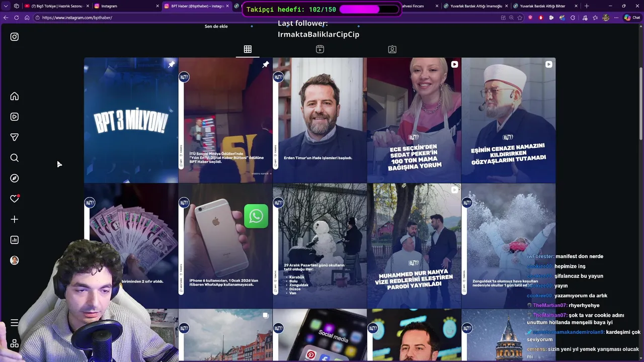Open the Eşinin cenaze namazını kıldırırken reel
Screen dimensions: 644x362
point(509,120)
